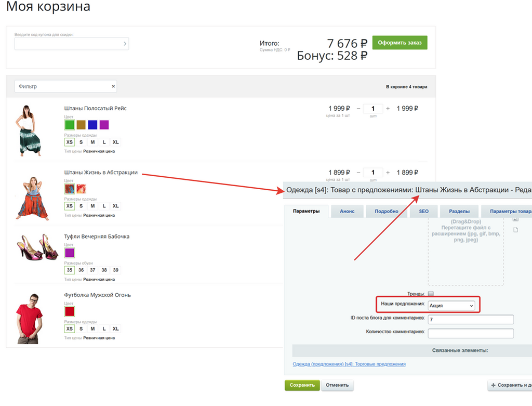Decrease quantity of Штаны Полосатый Рейс with minus

pyautogui.click(x=358, y=109)
